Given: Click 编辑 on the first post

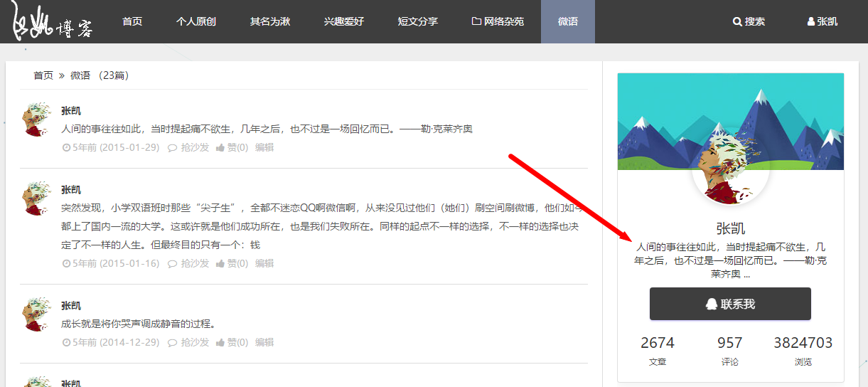Looking at the screenshot, I should click(x=264, y=147).
